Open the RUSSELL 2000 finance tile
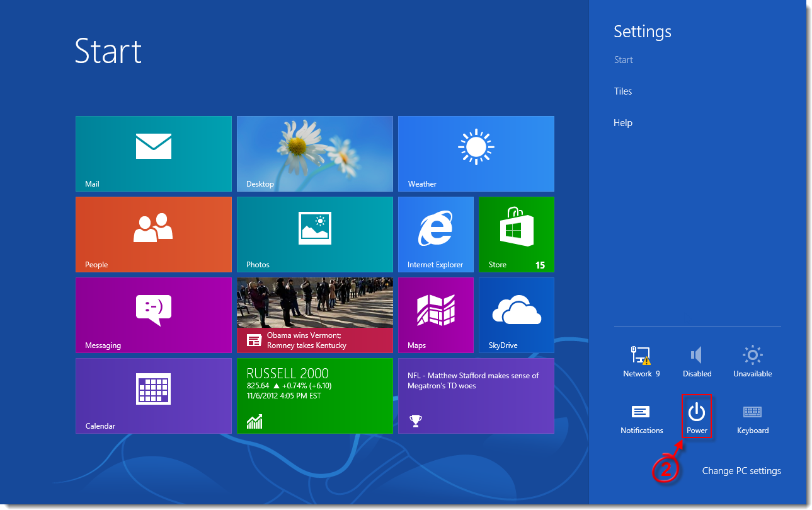 coord(315,396)
